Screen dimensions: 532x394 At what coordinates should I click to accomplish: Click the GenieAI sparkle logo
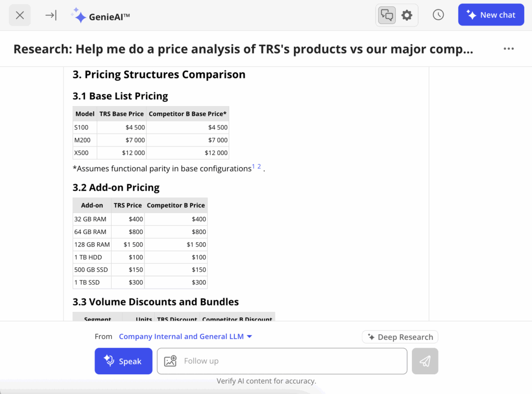click(x=79, y=15)
